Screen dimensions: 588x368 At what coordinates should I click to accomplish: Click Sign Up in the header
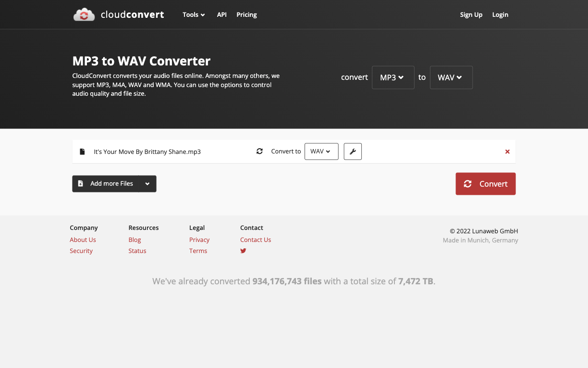471,14
